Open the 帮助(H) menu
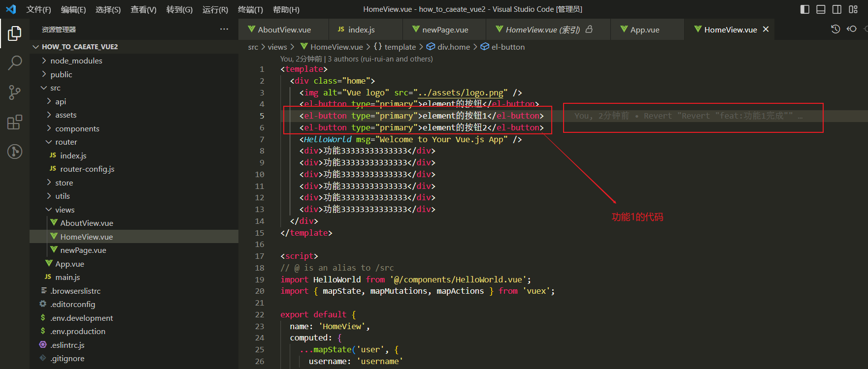The image size is (868, 369). (286, 9)
